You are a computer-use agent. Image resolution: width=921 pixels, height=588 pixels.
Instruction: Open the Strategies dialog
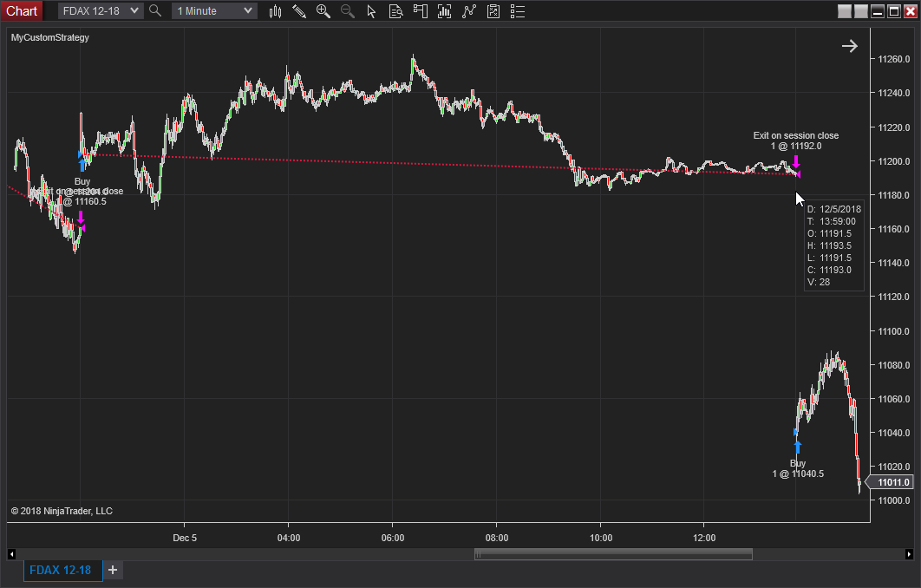[493, 11]
